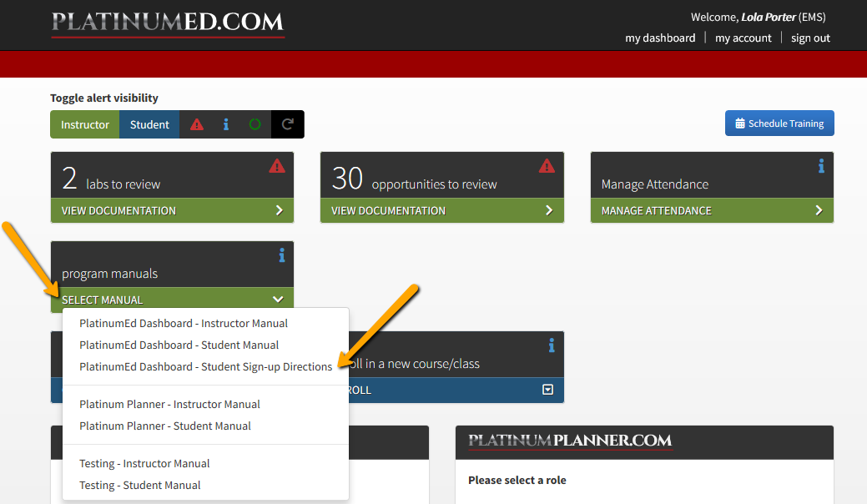Screen dimensions: 867x504
Task: Toggle the blue info alert visibility icon
Action: [226, 123]
